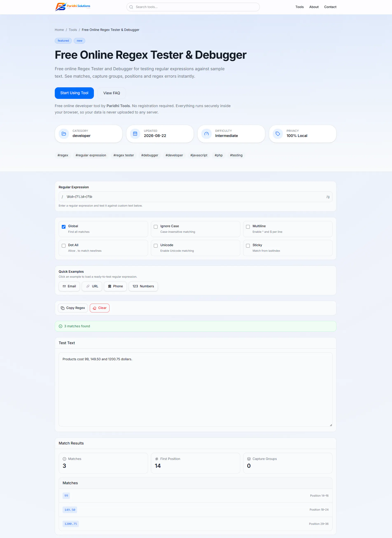392x538 pixels.
Task: Go to Tools breadcrumb
Action: point(73,30)
